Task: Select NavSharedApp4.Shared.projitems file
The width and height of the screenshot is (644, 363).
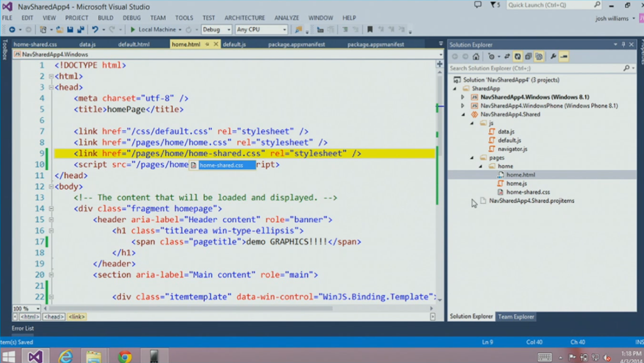Action: [x=531, y=201]
